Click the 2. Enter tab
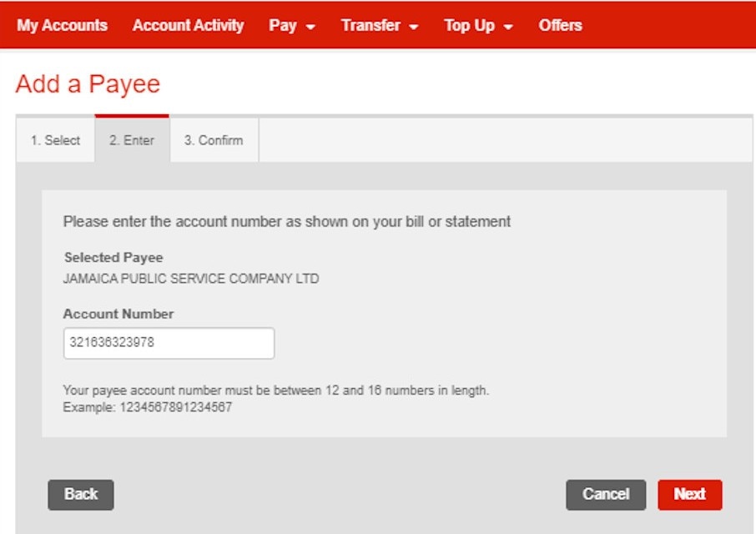Image resolution: width=756 pixels, height=534 pixels. pos(134,140)
